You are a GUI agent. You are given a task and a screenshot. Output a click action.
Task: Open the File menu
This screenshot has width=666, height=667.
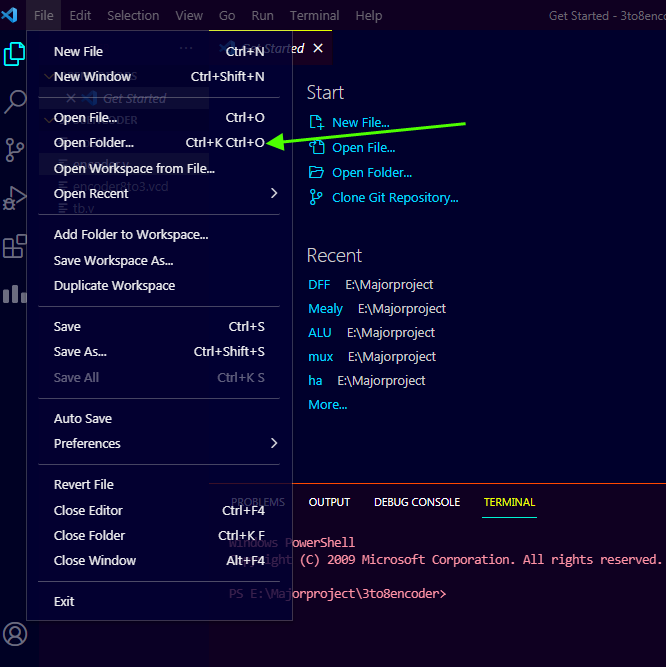point(43,15)
